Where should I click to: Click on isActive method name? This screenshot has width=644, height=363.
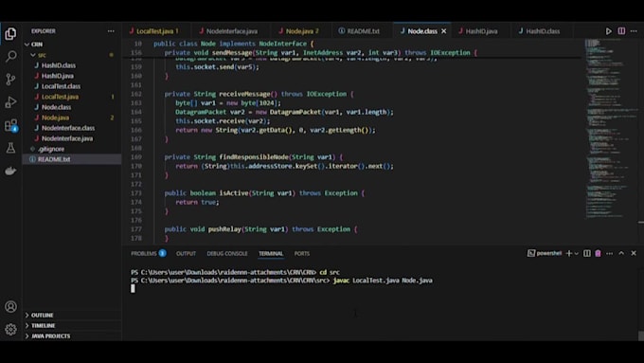click(x=234, y=193)
